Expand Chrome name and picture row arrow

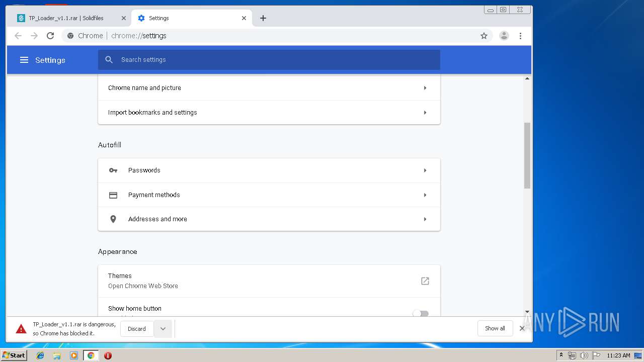coord(425,88)
